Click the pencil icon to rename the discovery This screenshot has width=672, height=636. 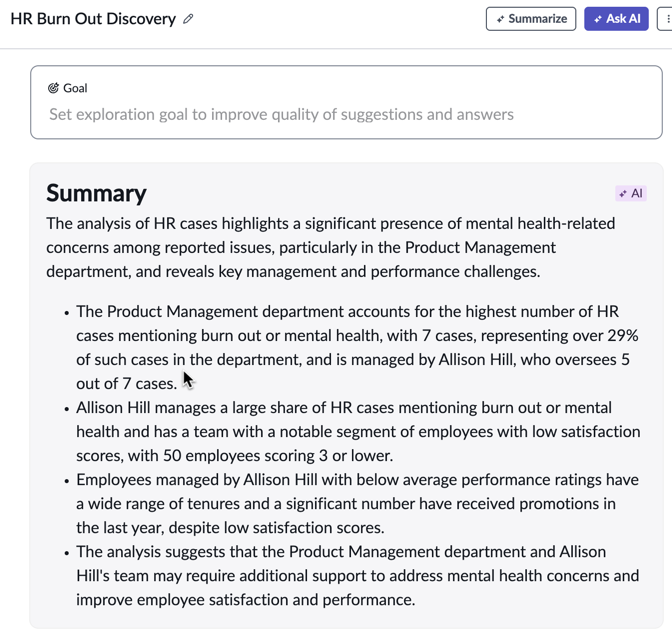[x=188, y=19]
